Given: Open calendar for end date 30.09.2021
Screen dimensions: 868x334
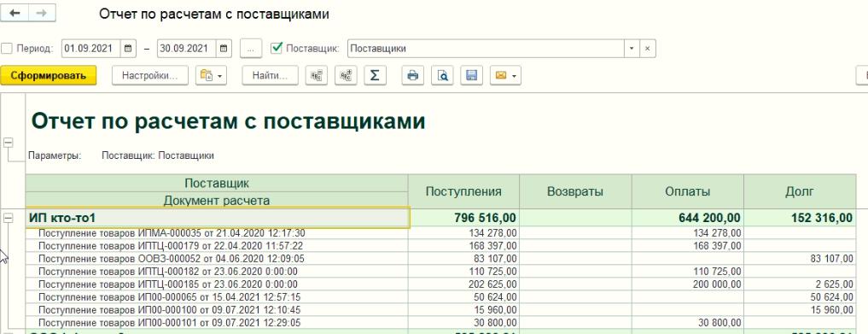Looking at the screenshot, I should coord(224,48).
